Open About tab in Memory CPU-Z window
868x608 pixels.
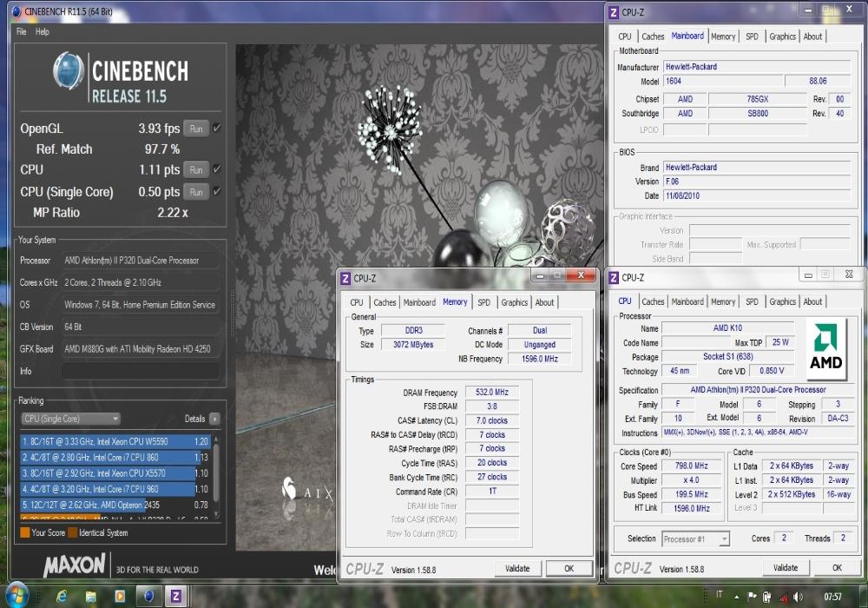(x=545, y=302)
